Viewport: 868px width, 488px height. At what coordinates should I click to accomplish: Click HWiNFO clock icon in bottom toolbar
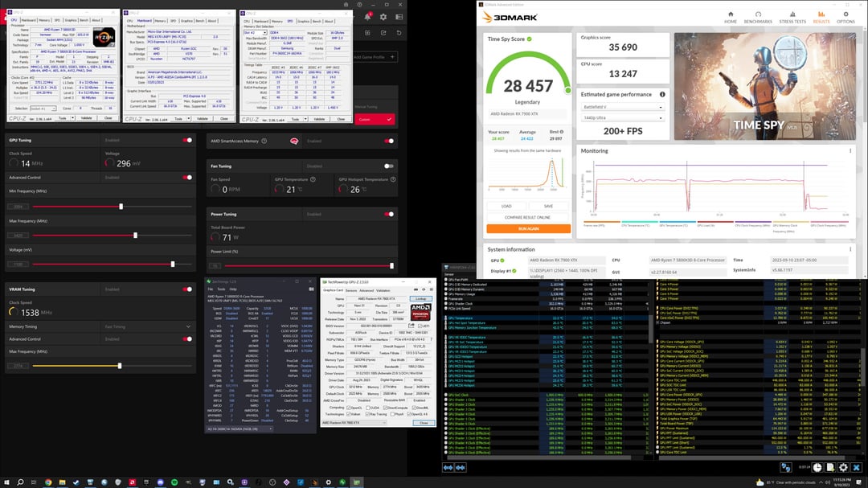pyautogui.click(x=817, y=468)
